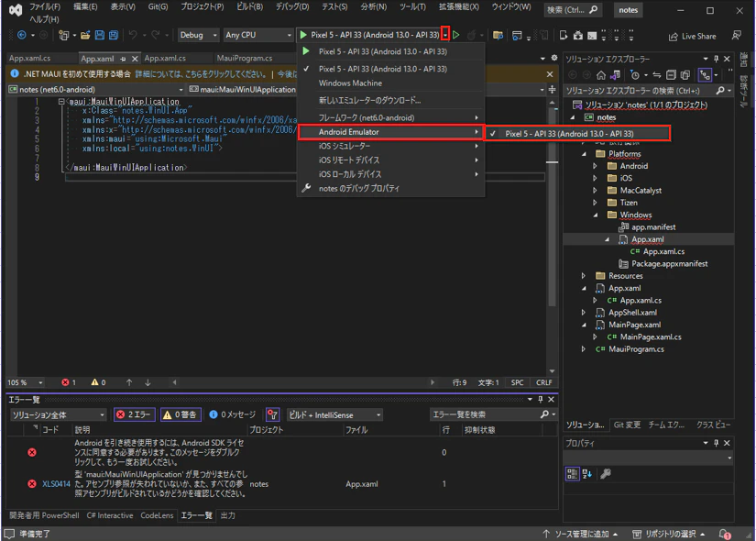Select the checked Pixel 5 entry in the debug target menu
The width and height of the screenshot is (756, 541).
390,69
